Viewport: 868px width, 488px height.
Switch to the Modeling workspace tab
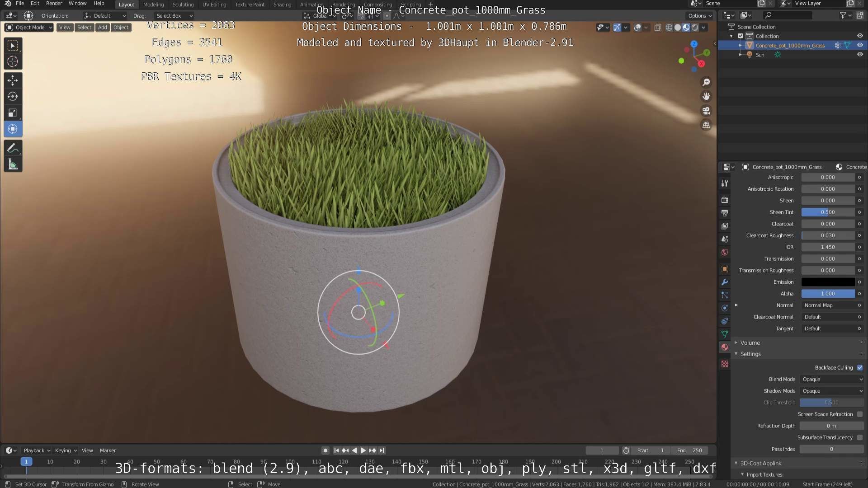click(x=153, y=5)
